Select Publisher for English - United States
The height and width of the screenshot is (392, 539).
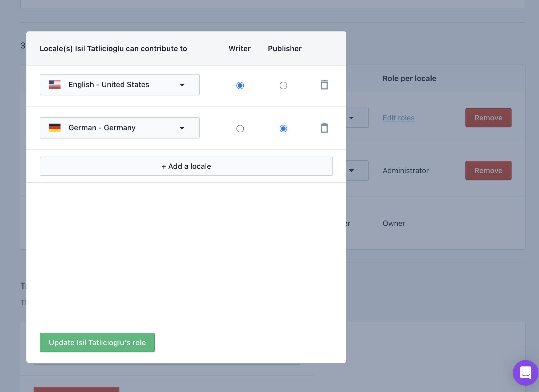click(x=283, y=85)
